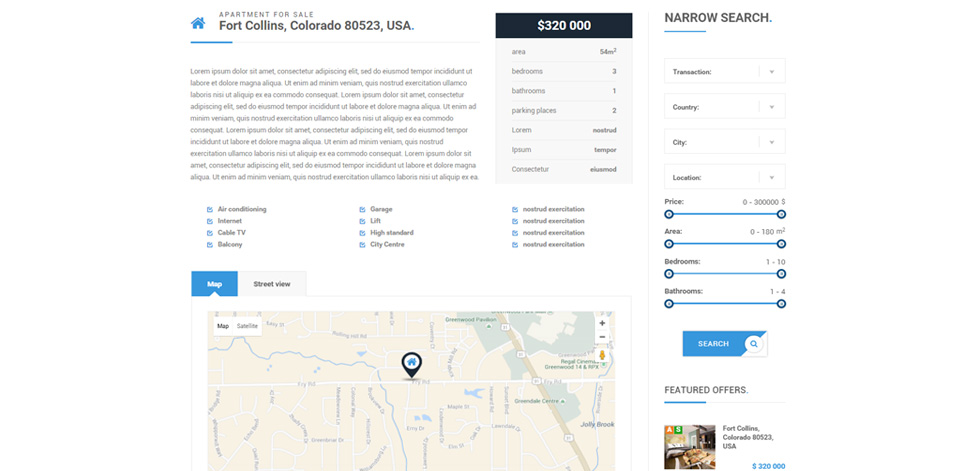Click the check icon beside Internet
Screen dimensions: 980x471
click(x=210, y=221)
